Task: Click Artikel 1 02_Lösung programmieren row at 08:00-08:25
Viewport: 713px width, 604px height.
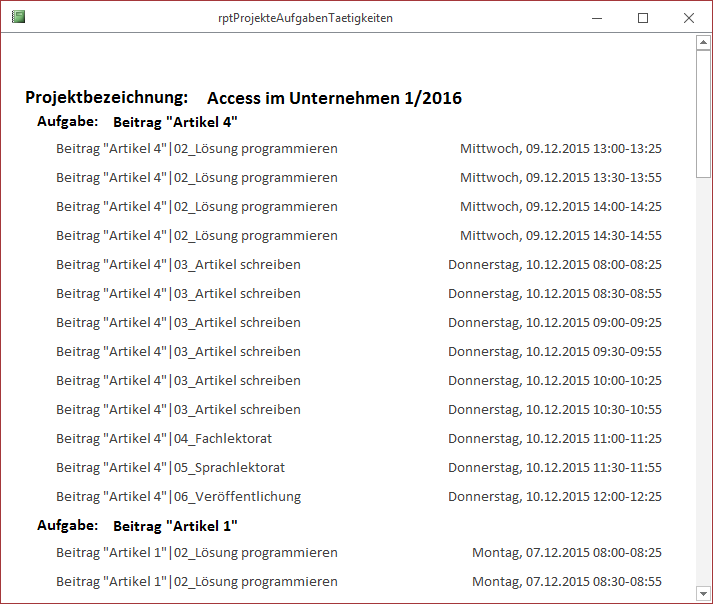Action: tap(197, 553)
